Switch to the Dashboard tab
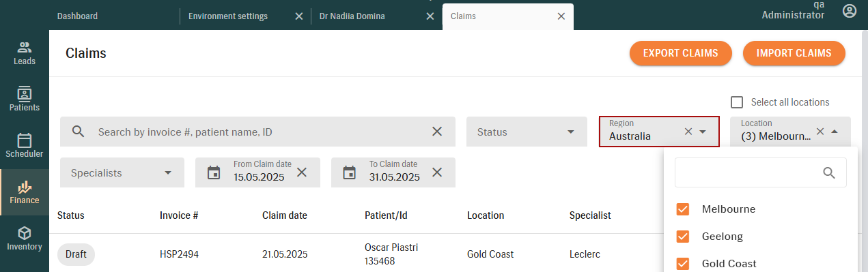 pos(77,16)
